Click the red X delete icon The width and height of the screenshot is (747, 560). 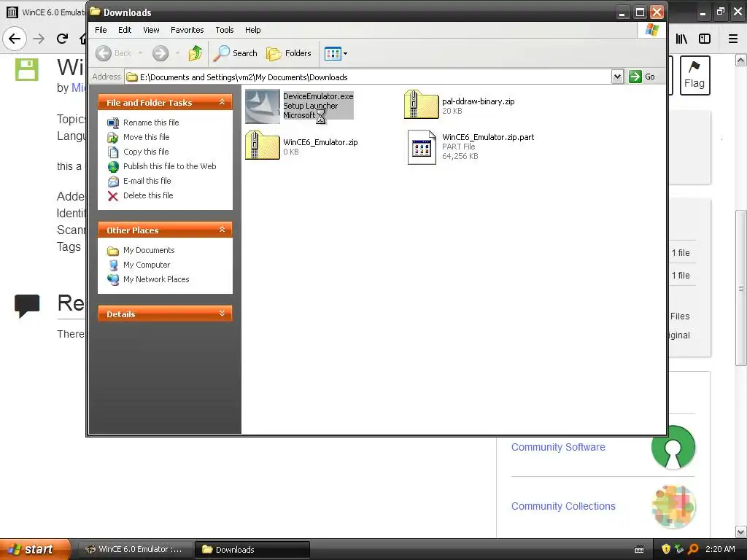[113, 195]
